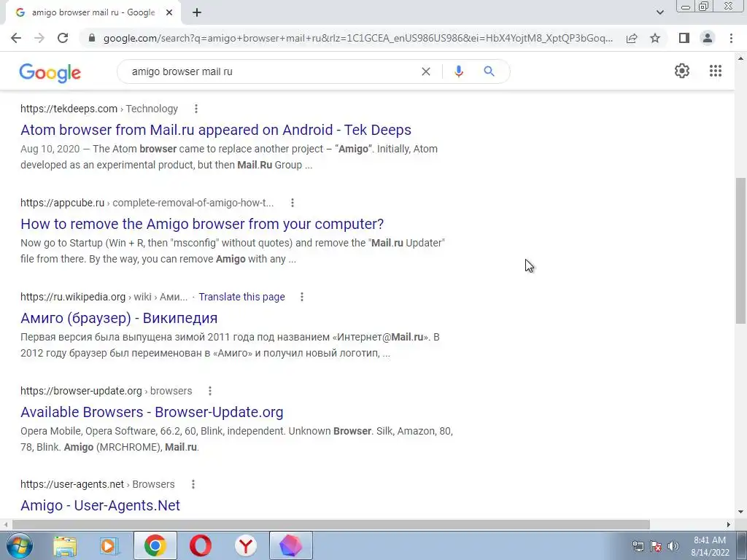Open more options for browser-update.org result
Screen dimensions: 747x560
pyautogui.click(x=210, y=391)
